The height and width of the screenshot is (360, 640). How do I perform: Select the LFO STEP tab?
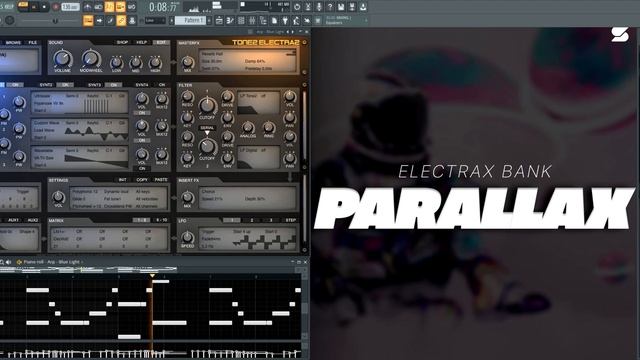click(290, 220)
